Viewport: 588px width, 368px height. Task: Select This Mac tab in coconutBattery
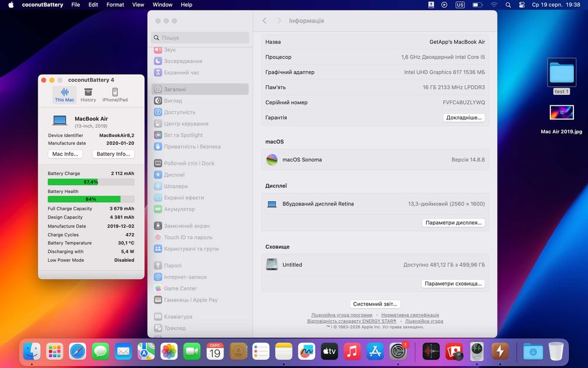coord(65,95)
